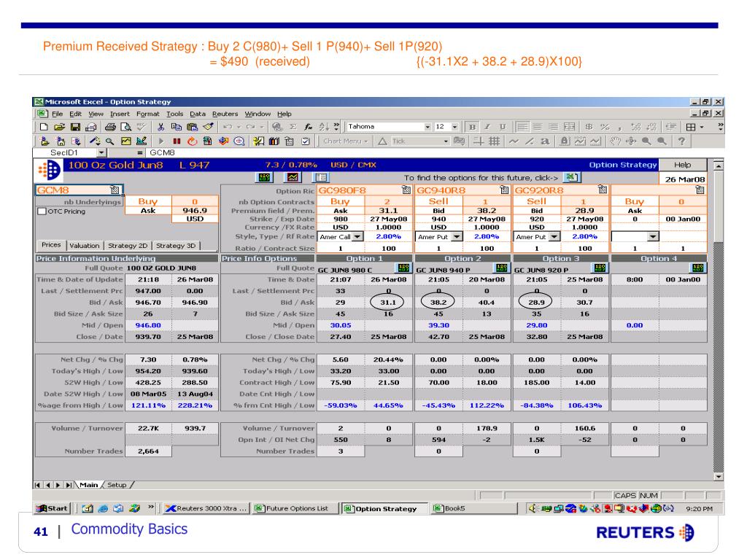Switch to Reuters 3000 Xtra taskbar window
Screen dimensions: 747x560
(206, 508)
